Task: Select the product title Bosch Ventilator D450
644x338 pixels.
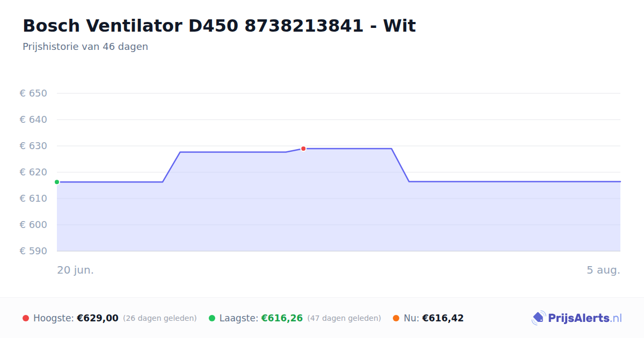Action: click(x=219, y=26)
